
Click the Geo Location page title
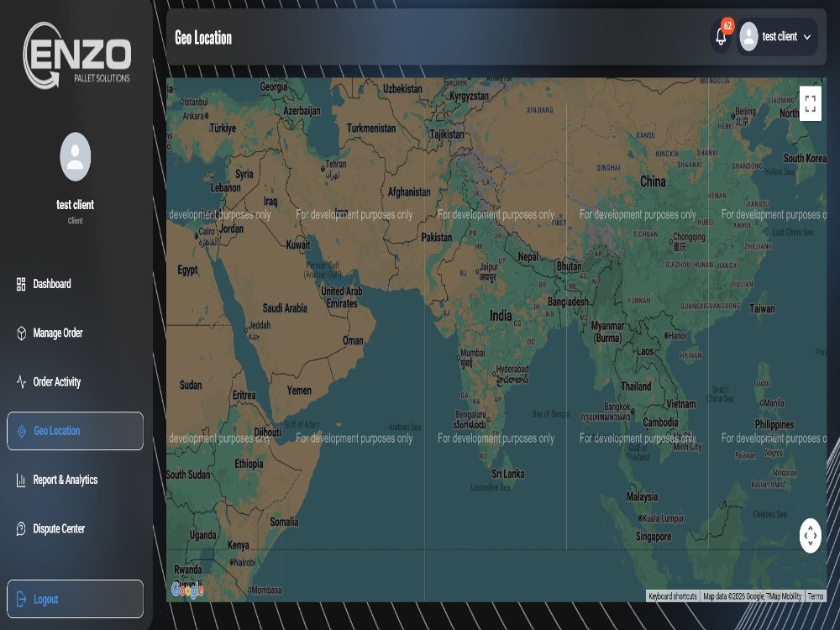[203, 38]
